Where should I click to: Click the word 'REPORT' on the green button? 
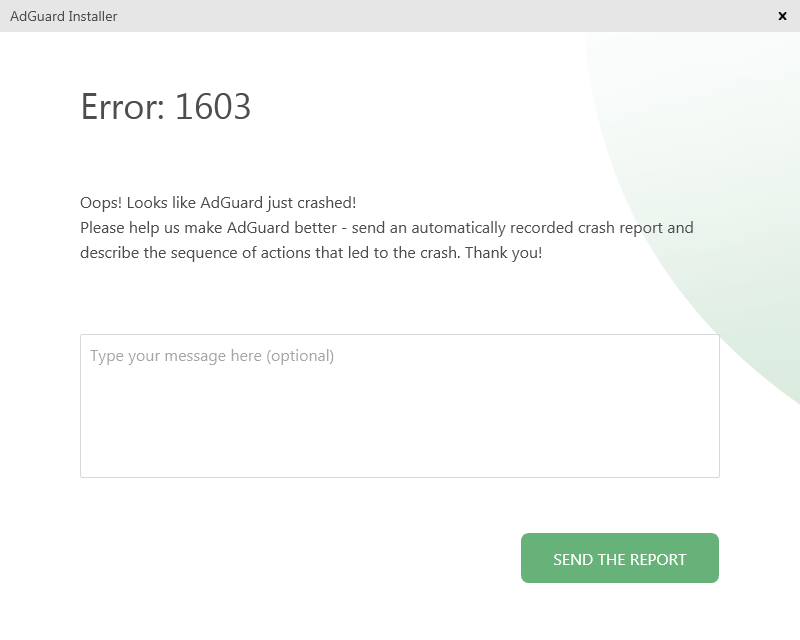[x=656, y=560]
